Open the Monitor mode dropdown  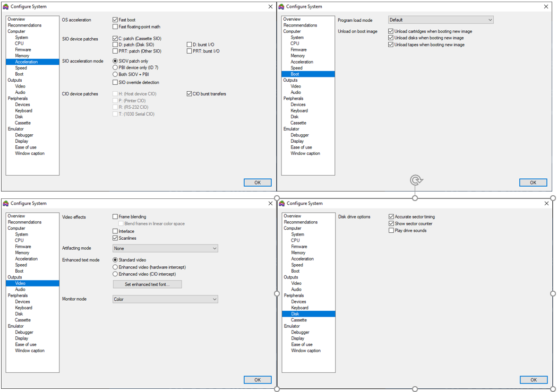click(165, 299)
